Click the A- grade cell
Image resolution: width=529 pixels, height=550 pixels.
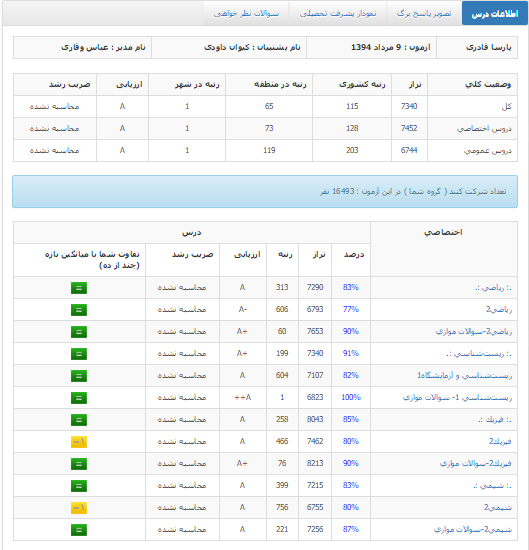click(x=242, y=309)
